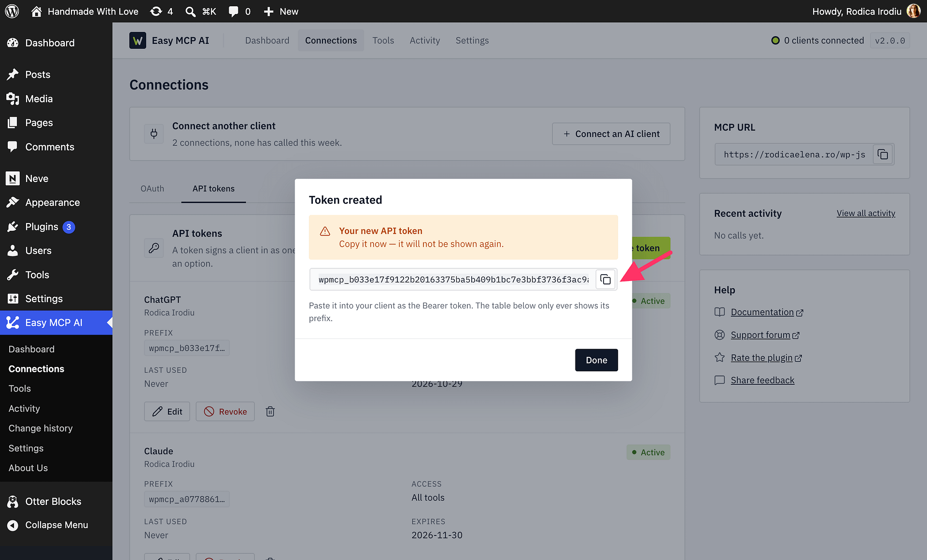The height and width of the screenshot is (560, 927).
Task: Open the Support forum link
Action: [765, 335]
